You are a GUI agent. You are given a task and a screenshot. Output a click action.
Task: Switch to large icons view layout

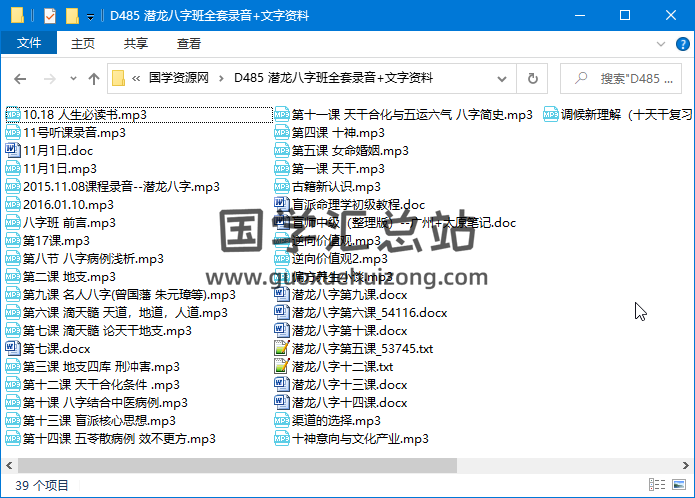pyautogui.click(x=679, y=485)
